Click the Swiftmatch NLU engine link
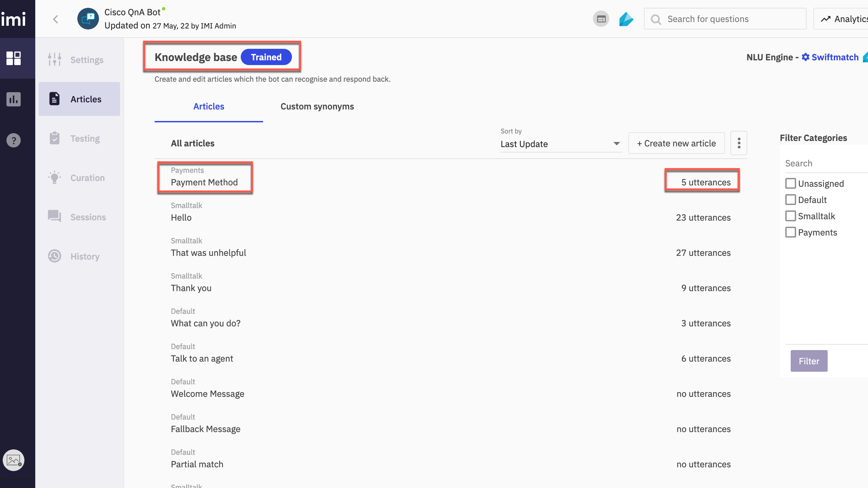Image resolution: width=868 pixels, height=488 pixels. [835, 57]
